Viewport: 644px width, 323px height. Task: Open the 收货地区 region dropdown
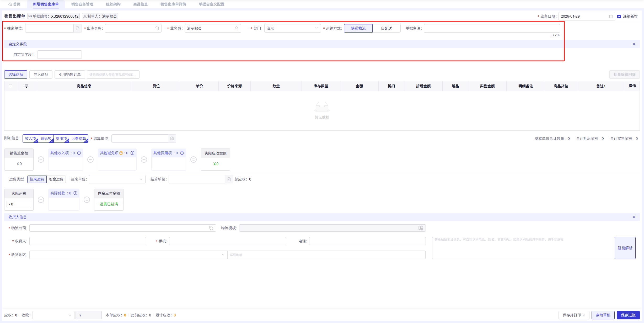point(128,255)
